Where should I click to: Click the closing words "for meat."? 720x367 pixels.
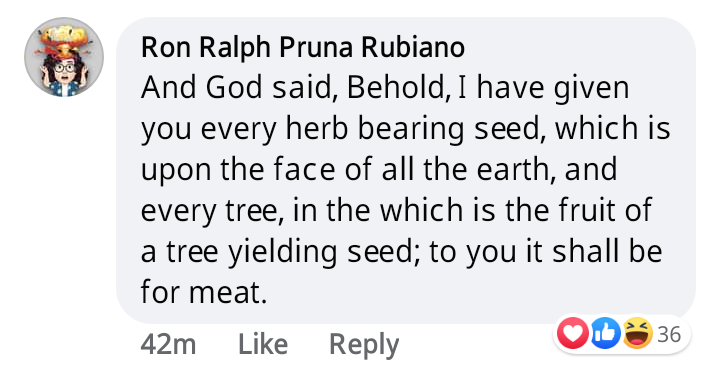[203, 292]
